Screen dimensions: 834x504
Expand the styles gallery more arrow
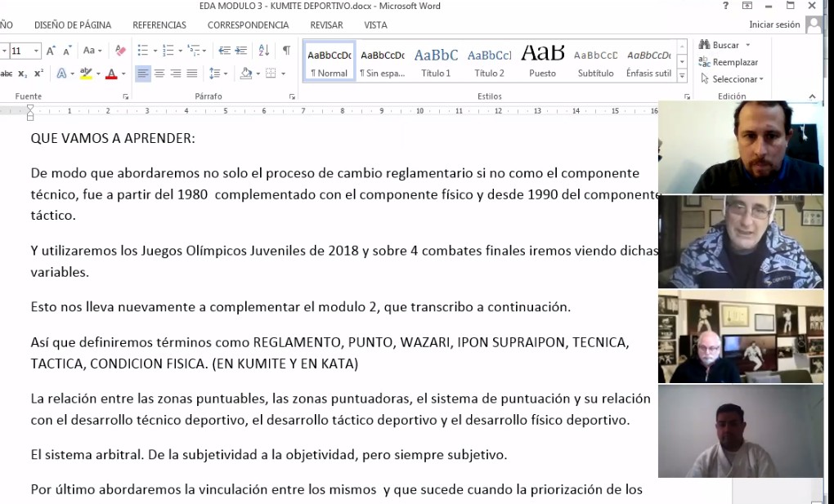[683, 75]
